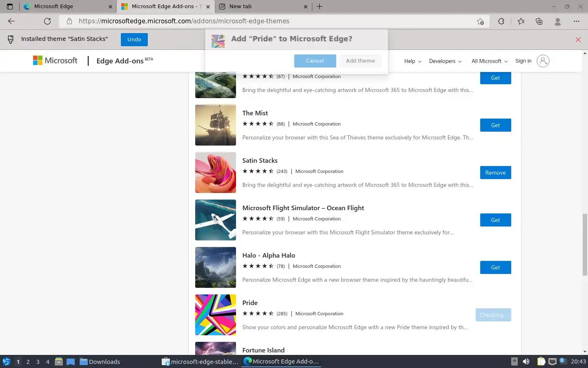Open the volume speaker tray icon
Image resolution: width=588 pixels, height=368 pixels.
pyautogui.click(x=526, y=361)
